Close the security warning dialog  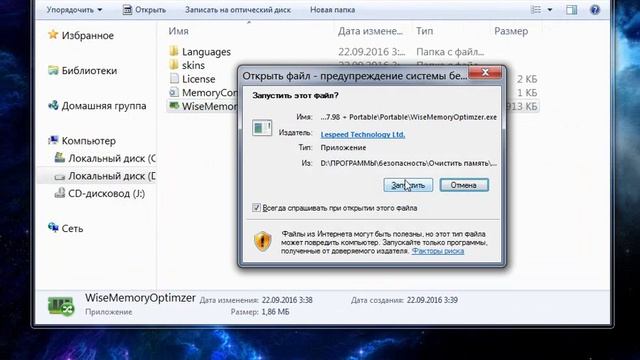tap(485, 73)
